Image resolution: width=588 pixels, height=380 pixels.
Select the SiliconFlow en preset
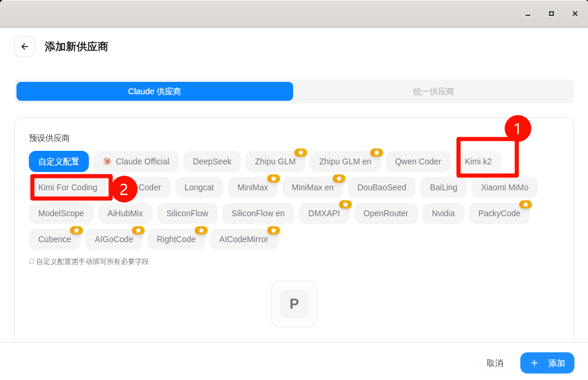(258, 213)
